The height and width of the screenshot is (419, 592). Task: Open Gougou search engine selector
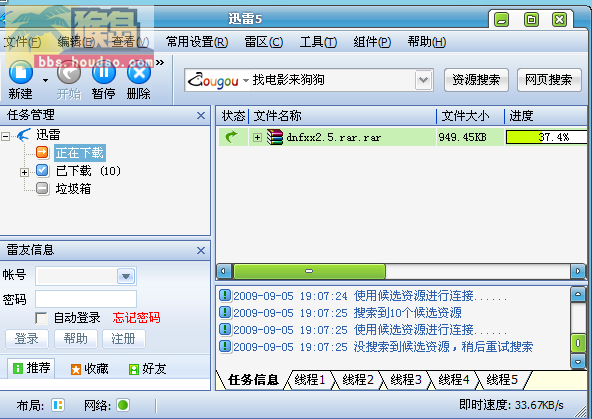(x=219, y=80)
